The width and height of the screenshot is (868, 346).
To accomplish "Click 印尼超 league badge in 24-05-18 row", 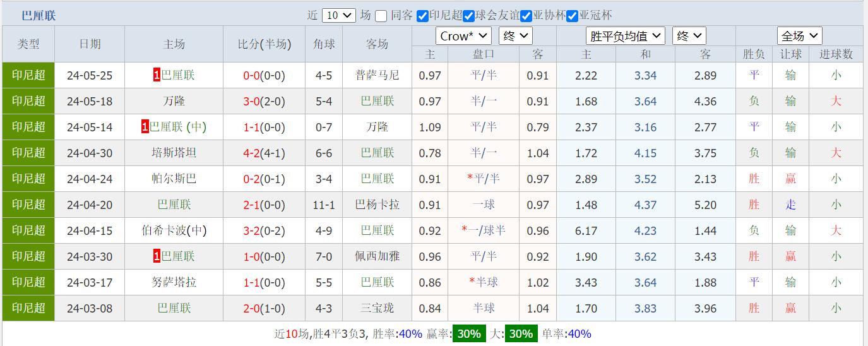I will [x=28, y=101].
